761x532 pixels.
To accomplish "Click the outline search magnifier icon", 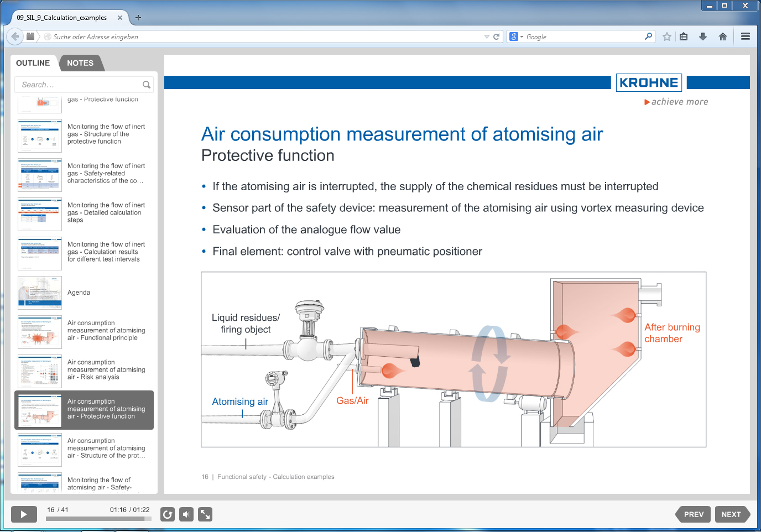I will click(x=147, y=85).
